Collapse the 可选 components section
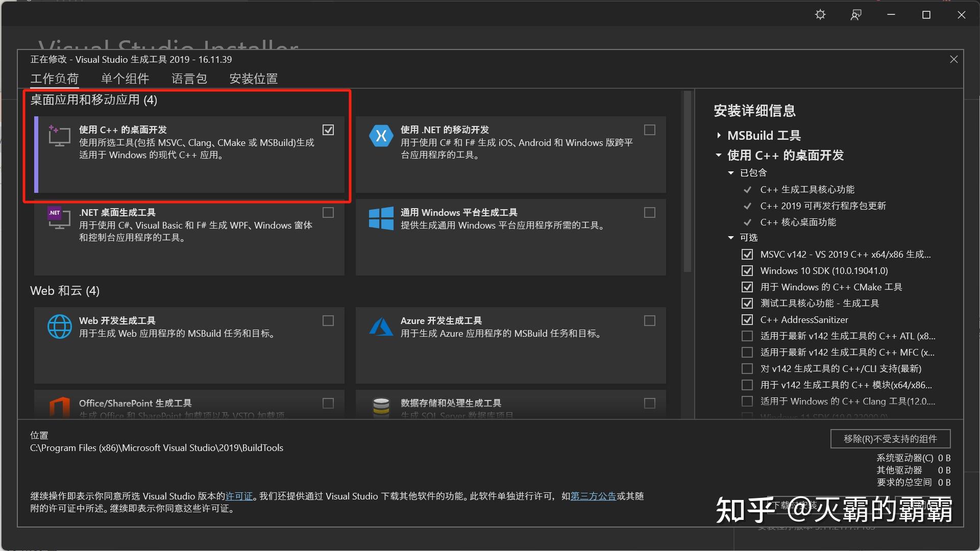Screen dimensions: 980x551 point(730,238)
